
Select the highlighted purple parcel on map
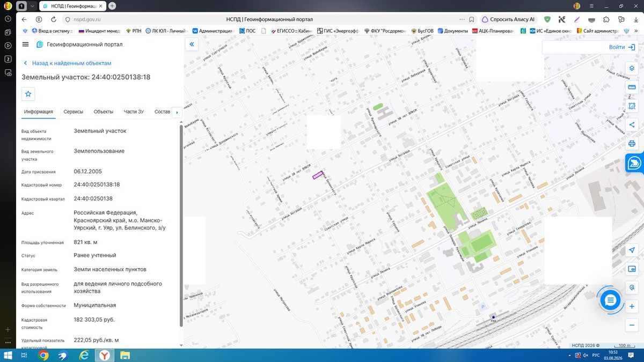(318, 175)
